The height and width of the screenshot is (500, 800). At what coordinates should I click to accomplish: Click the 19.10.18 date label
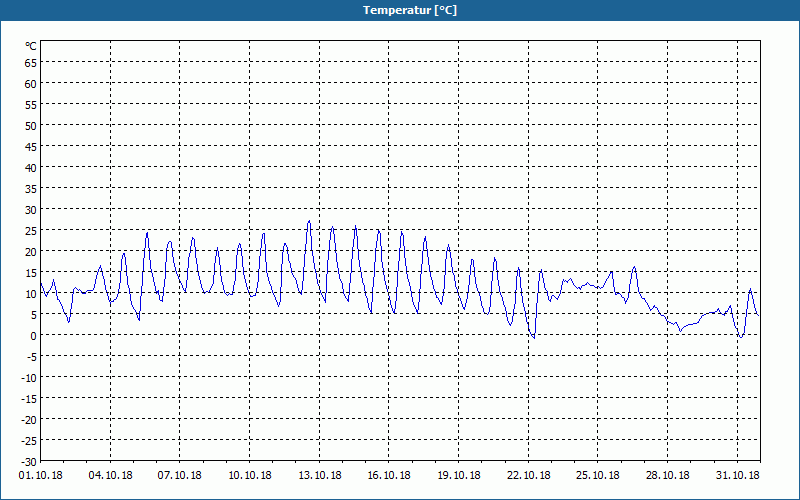pos(459,475)
